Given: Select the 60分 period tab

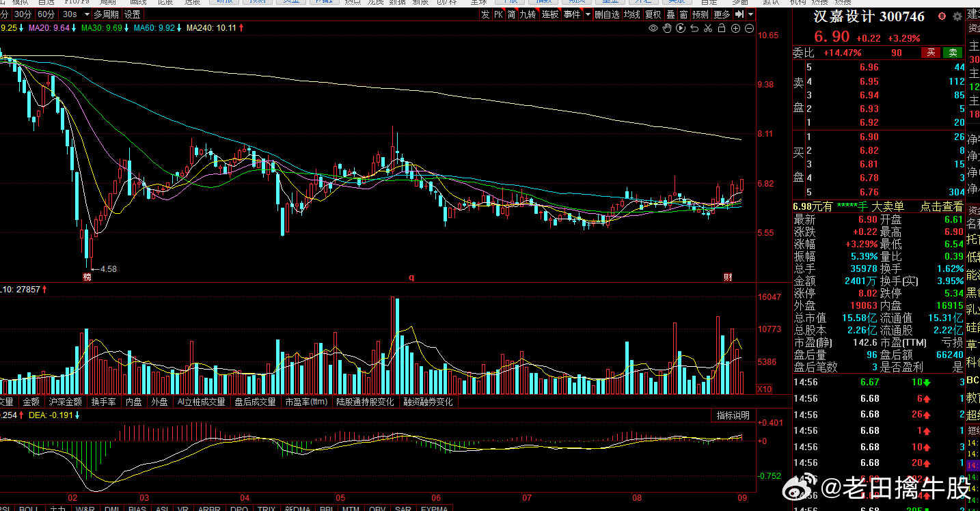Looking at the screenshot, I should pyautogui.click(x=46, y=14).
